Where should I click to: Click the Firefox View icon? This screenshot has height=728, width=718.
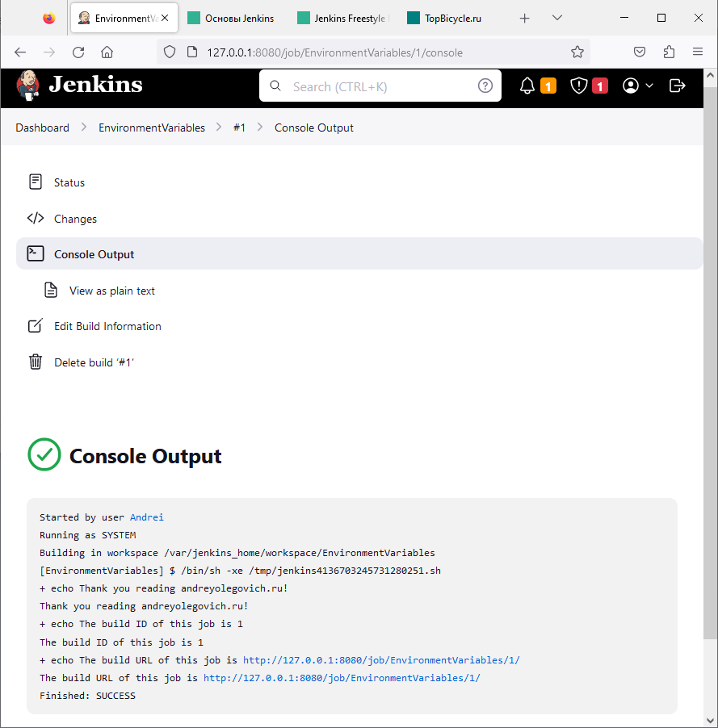pyautogui.click(x=48, y=18)
